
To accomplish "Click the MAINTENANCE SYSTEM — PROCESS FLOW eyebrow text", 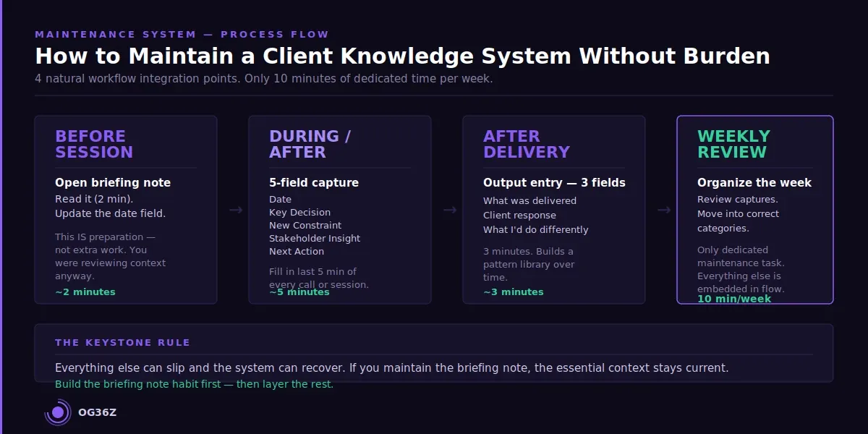I will pyautogui.click(x=182, y=34).
